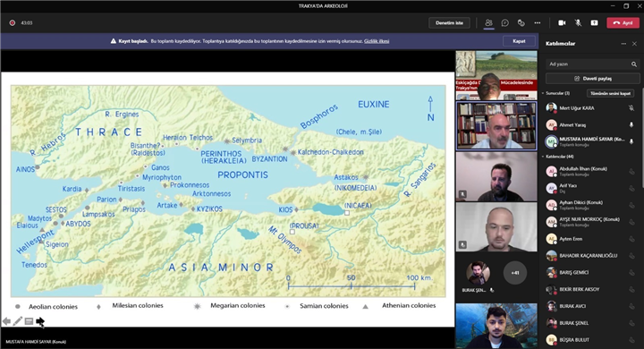Image resolution: width=644 pixels, height=349 pixels.
Task: Open more actions menu in meeting toolbar
Action: 538,23
